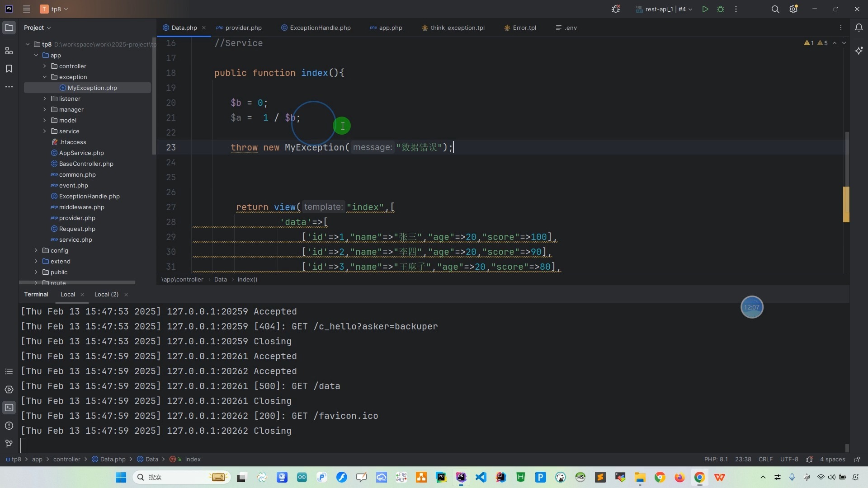This screenshot has width=868, height=488.
Task: Open rest-api_1 run configuration dropdown
Action: pos(664,9)
